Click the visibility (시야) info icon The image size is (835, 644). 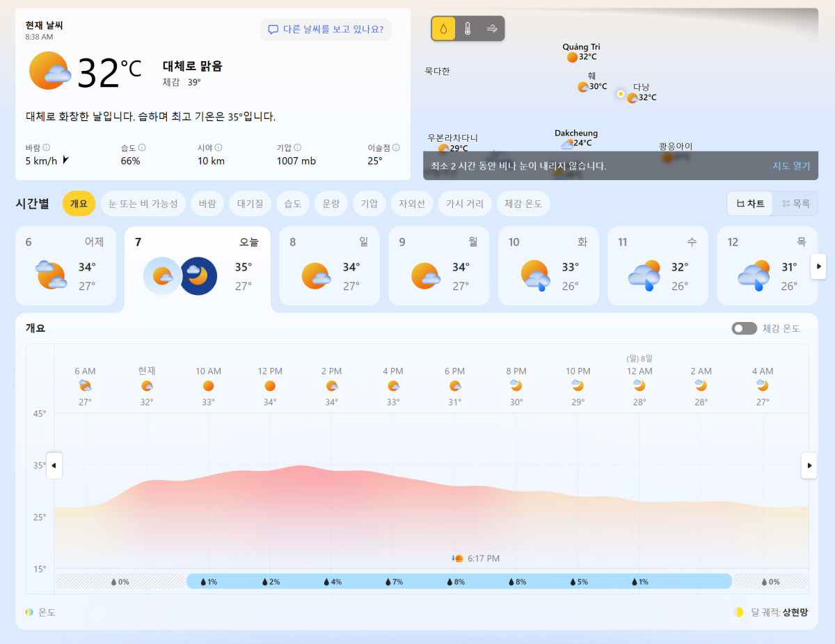(218, 147)
